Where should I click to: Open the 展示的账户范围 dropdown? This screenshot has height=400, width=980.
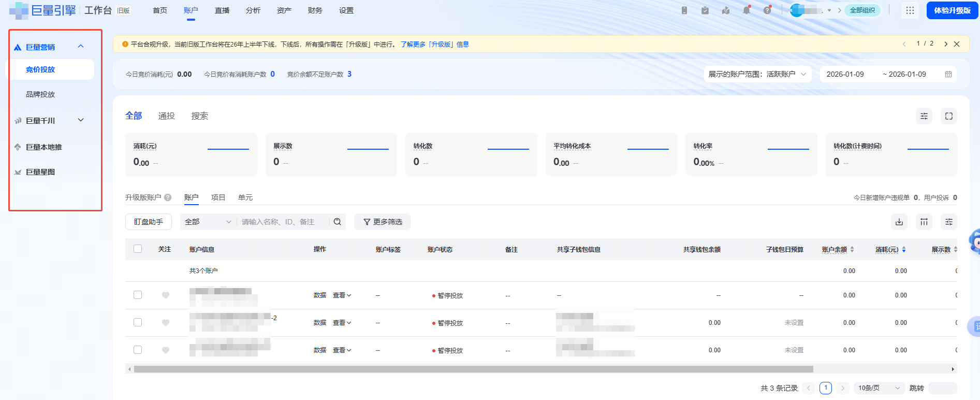tap(757, 74)
